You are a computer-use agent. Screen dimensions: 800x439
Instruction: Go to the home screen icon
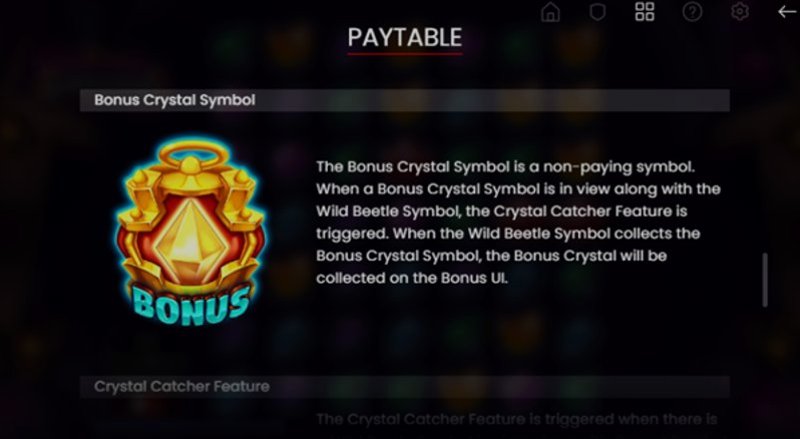pyautogui.click(x=550, y=12)
